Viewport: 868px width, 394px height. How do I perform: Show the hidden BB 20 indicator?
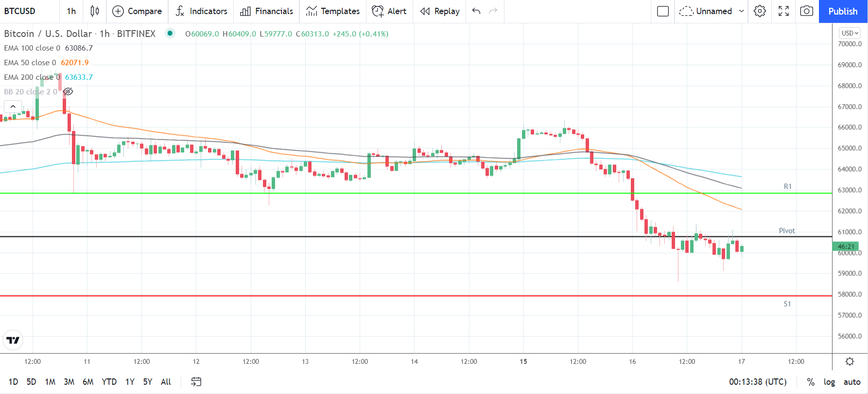click(68, 91)
